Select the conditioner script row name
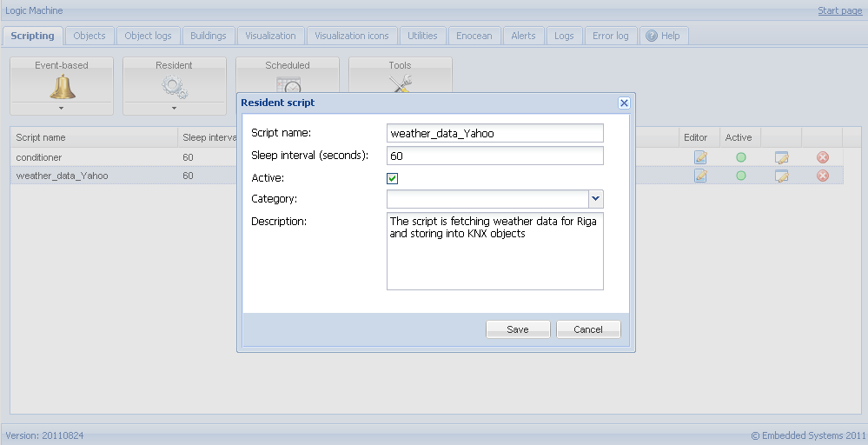 [39, 157]
